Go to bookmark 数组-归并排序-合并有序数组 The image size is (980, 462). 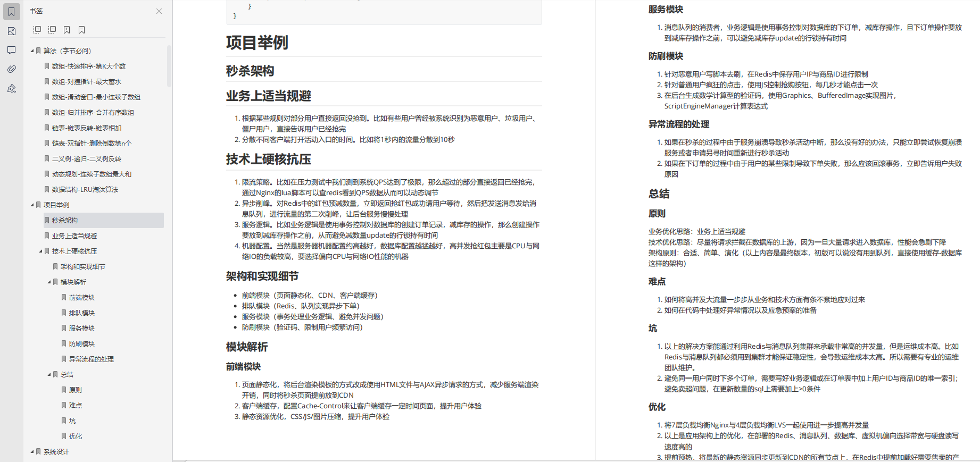(x=93, y=113)
